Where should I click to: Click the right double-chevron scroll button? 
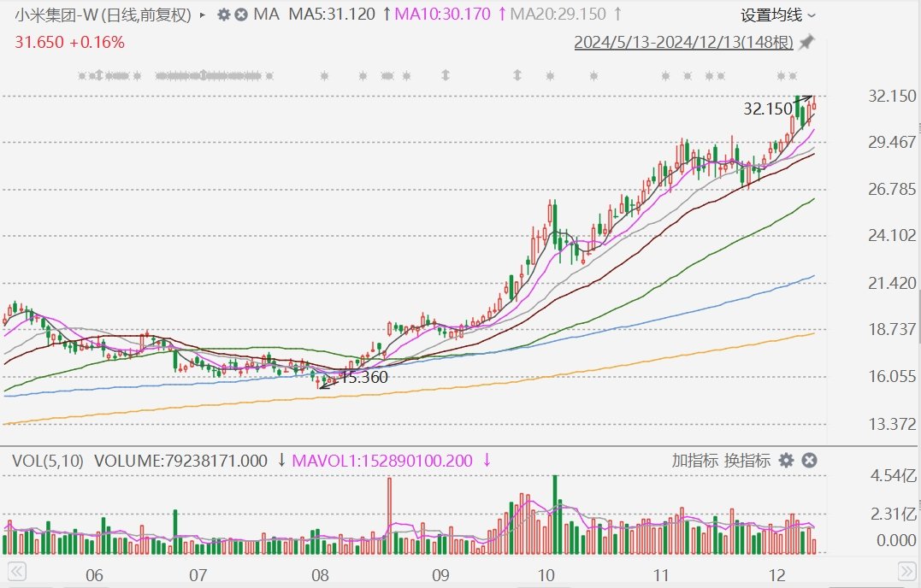pos(907,571)
